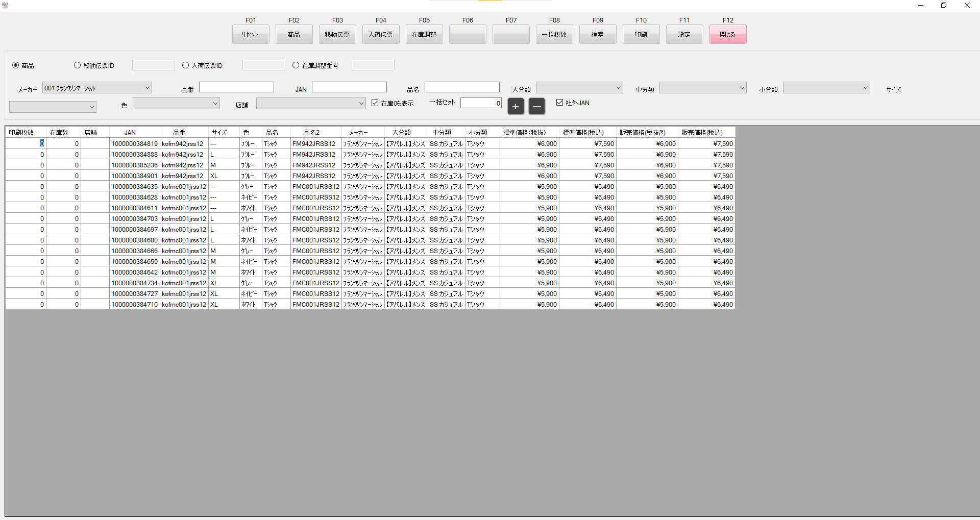Click the minus batch-set button
The width and height of the screenshot is (980, 520).
click(x=536, y=106)
